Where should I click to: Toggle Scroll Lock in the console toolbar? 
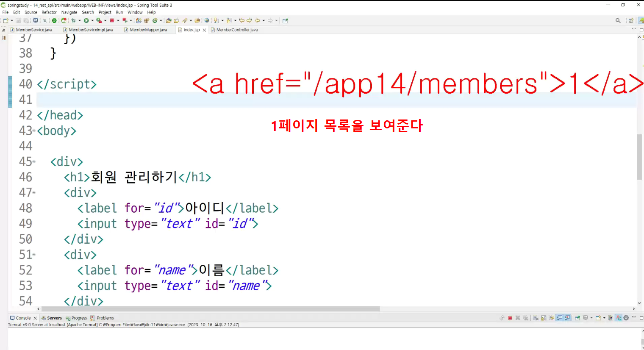pos(544,318)
